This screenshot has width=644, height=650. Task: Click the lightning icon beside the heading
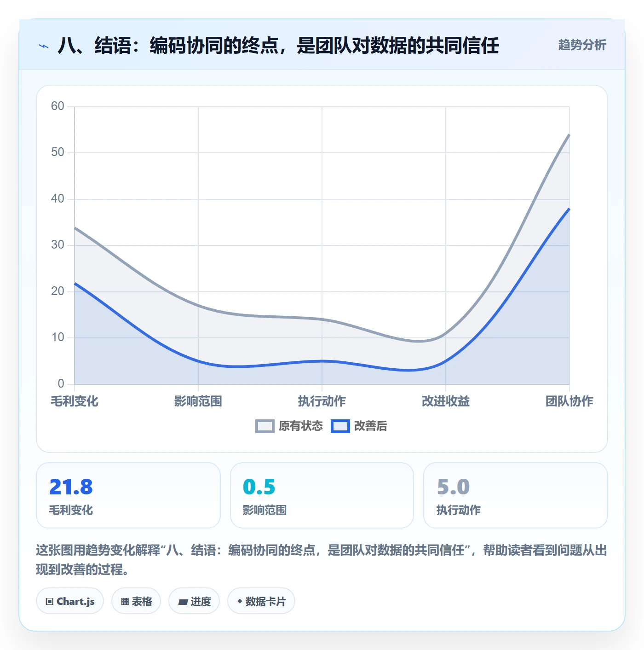(x=44, y=46)
